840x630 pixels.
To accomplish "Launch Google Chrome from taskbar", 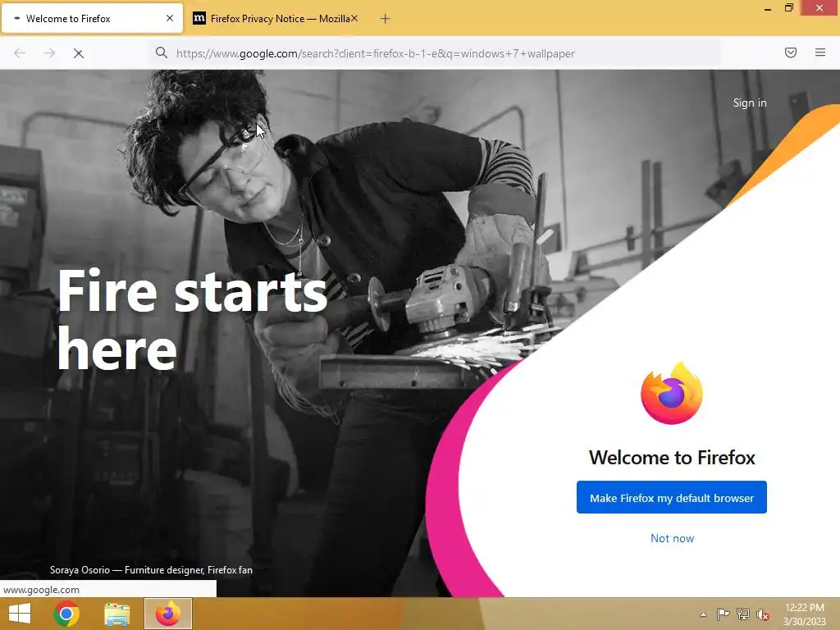I will point(66,614).
